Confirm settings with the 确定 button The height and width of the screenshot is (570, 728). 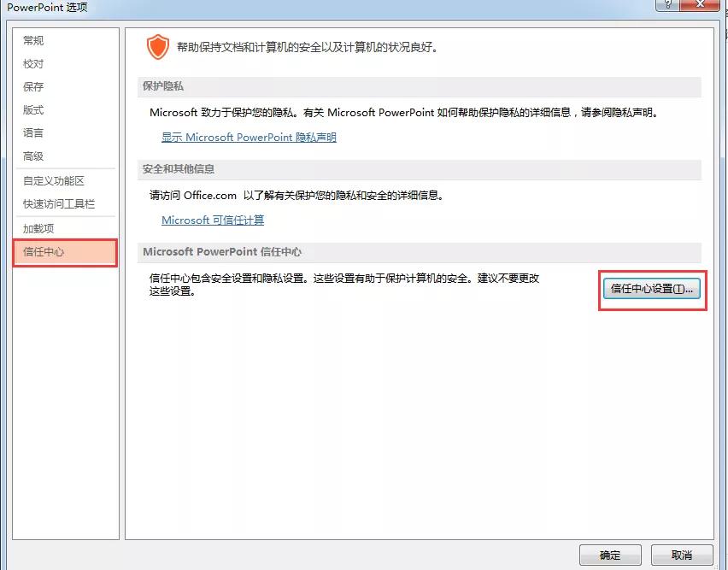click(x=610, y=555)
